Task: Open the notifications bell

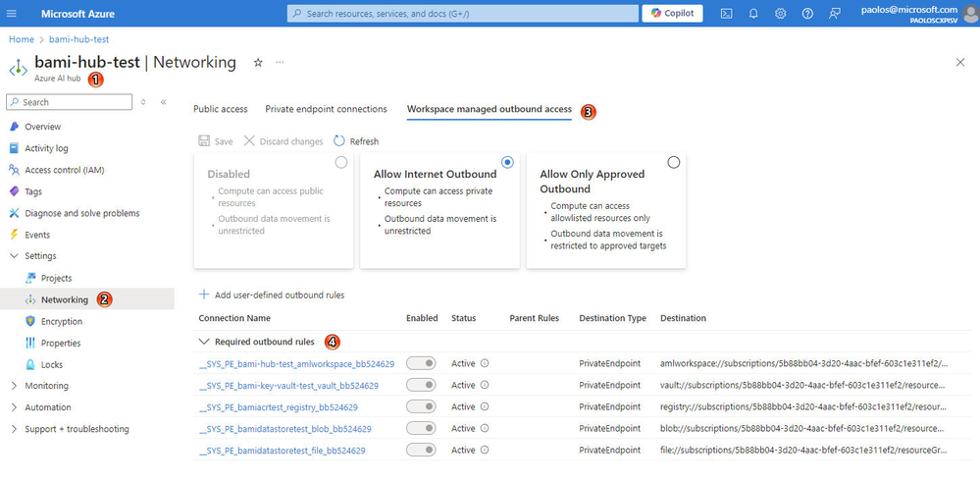Action: 753,13
